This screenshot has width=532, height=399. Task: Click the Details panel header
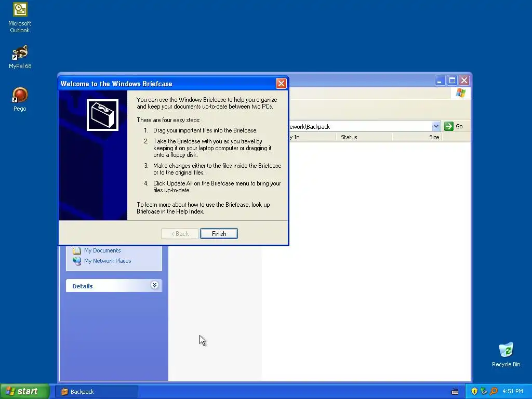(114, 286)
